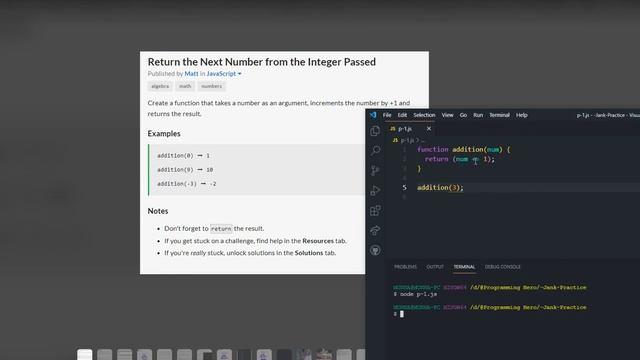Click example line addition(0) → 1

click(183, 156)
